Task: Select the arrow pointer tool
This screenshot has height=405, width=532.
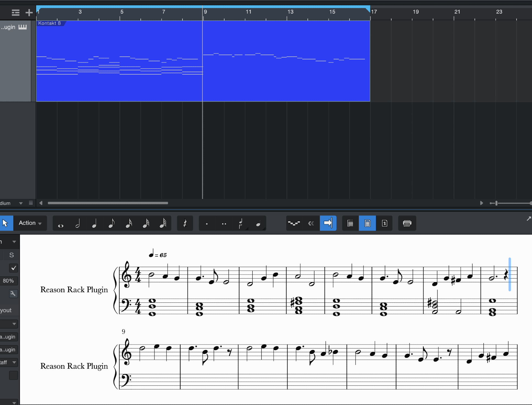Action: tap(5, 223)
